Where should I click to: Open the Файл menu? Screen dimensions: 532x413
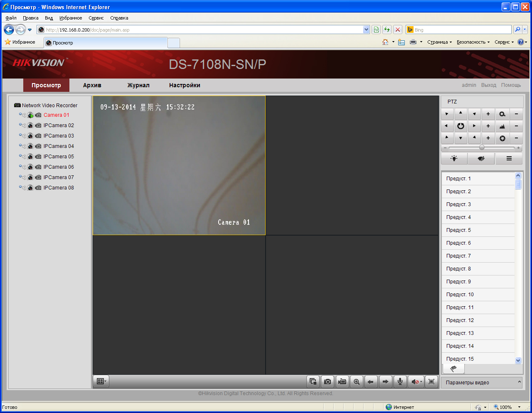(11, 18)
